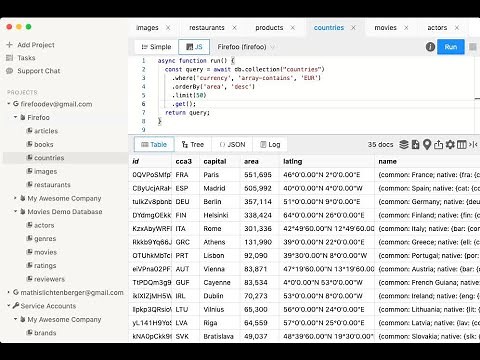Click Add Project
The image size is (480, 360).
36,45
